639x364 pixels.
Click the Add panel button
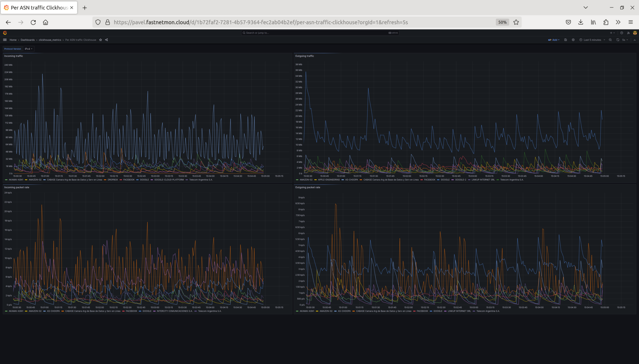(554, 40)
